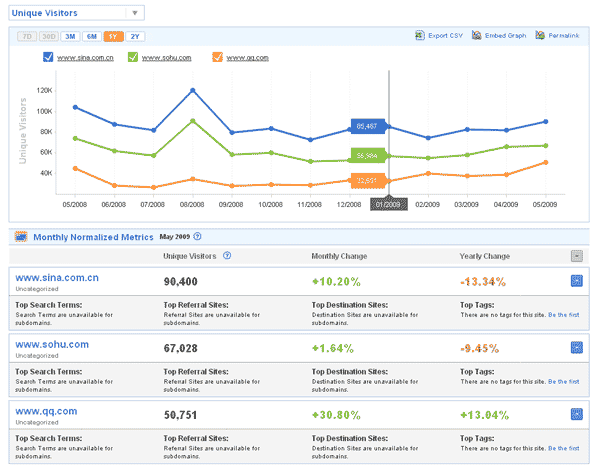Image resolution: width=600 pixels, height=467 pixels.
Task: Select the 3M time range tab
Action: 70,36
